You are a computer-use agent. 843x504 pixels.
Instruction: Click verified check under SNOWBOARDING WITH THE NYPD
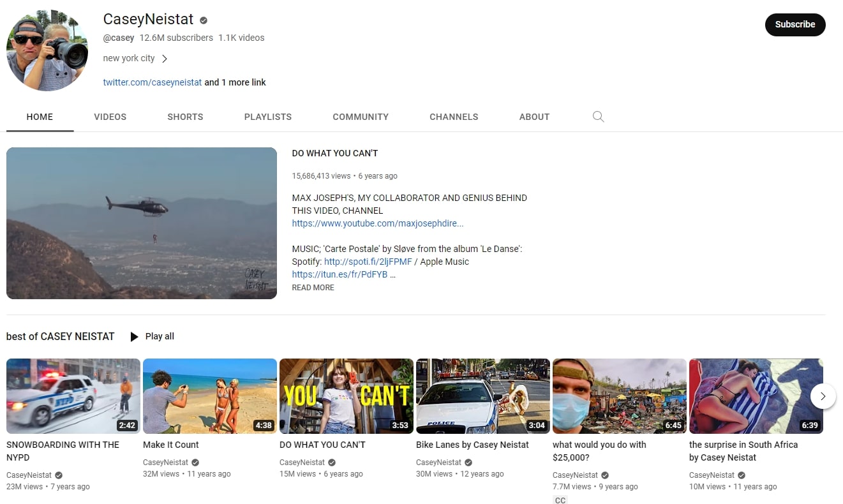pos(59,475)
